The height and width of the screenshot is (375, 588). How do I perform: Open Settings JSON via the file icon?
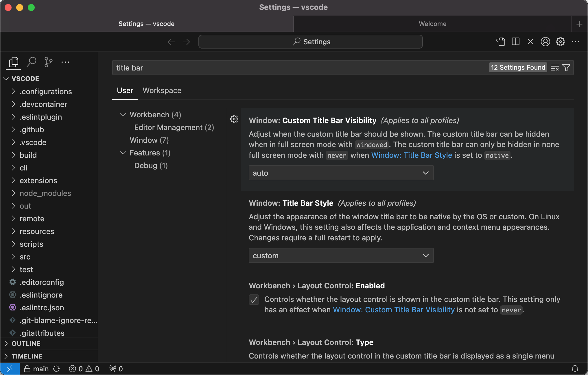501,42
